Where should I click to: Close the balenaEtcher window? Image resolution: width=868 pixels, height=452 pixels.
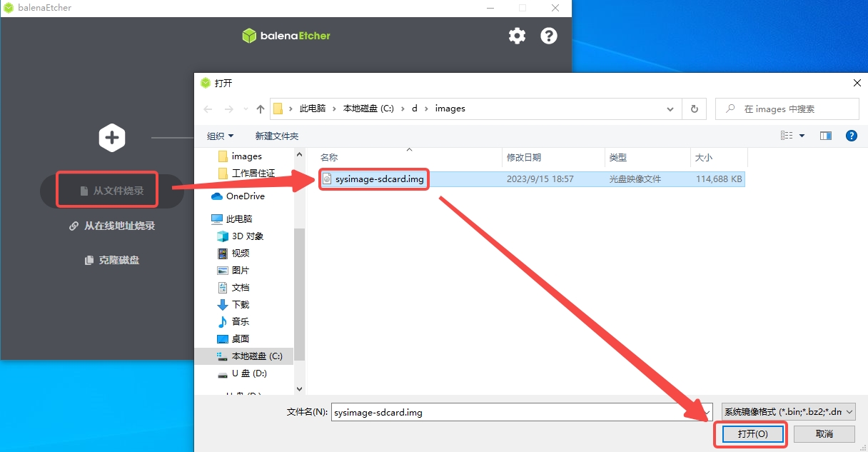[x=555, y=8]
